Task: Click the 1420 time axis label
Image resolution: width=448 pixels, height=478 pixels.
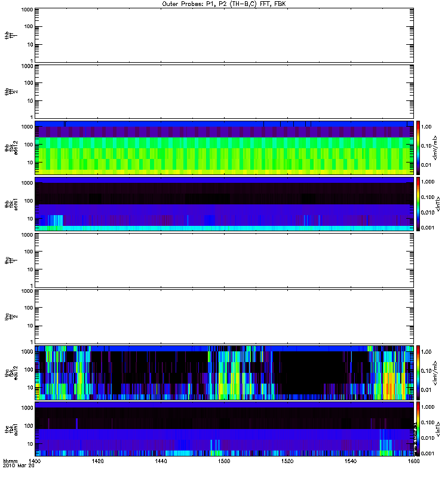Action: (x=97, y=461)
